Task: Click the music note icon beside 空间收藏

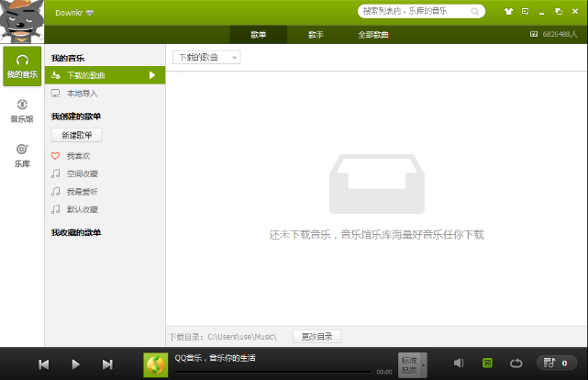Action: click(x=56, y=173)
